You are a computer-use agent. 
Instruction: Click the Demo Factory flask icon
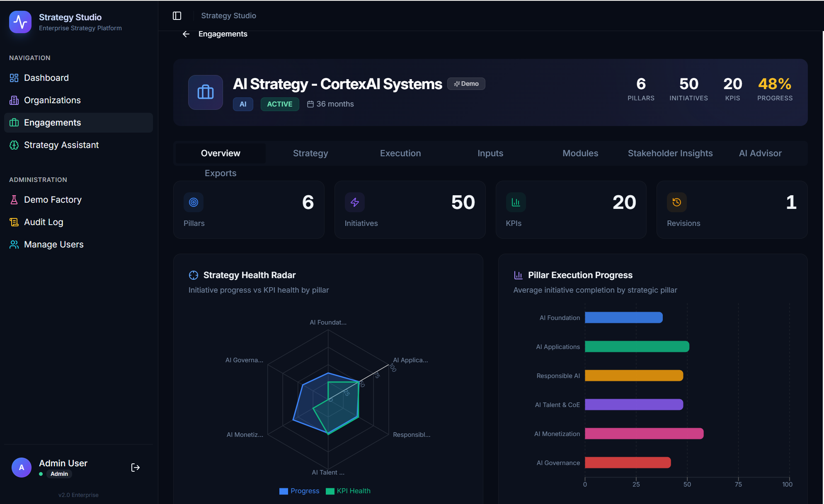click(14, 199)
